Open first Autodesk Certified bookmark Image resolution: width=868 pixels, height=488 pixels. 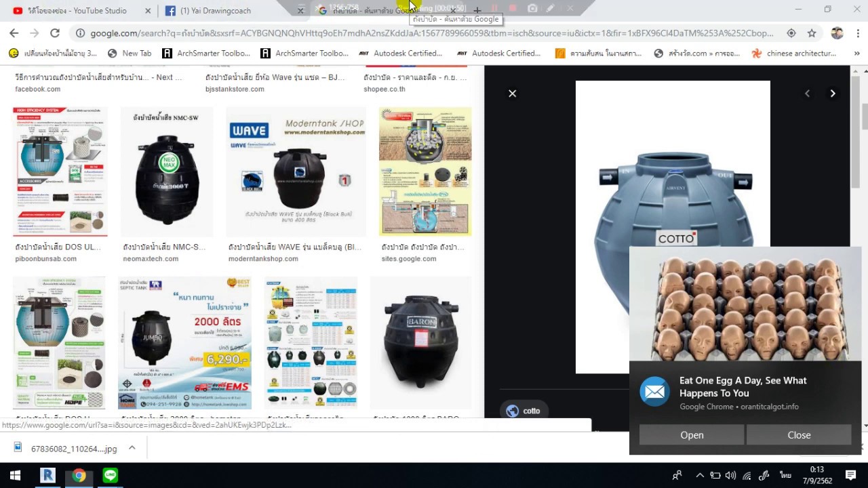click(400, 53)
